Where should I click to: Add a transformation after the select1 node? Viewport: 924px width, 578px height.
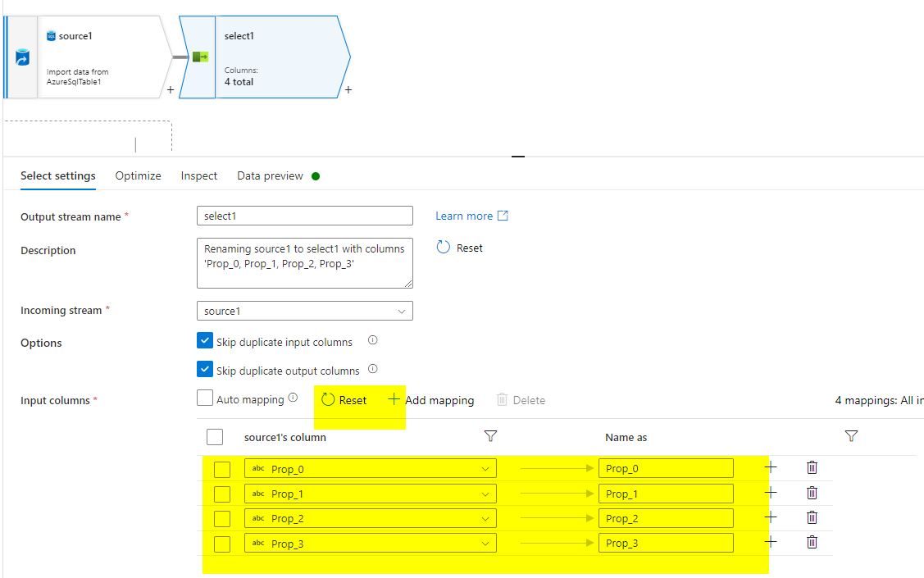click(x=348, y=90)
